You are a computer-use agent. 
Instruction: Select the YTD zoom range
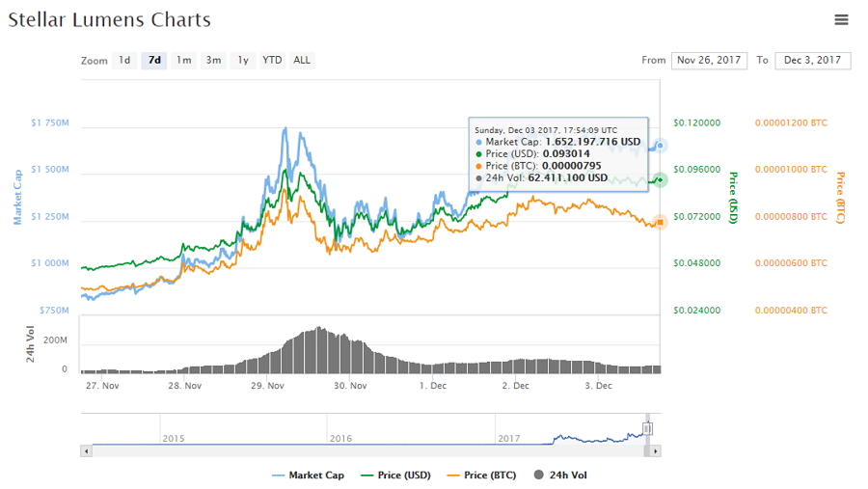click(272, 60)
